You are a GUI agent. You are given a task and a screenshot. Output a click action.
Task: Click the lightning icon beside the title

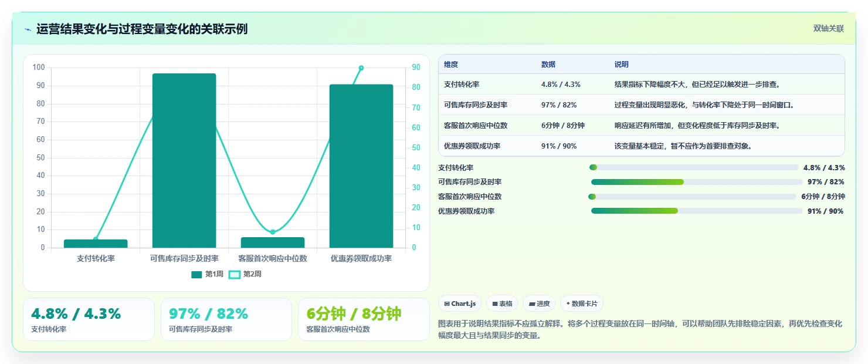point(28,29)
